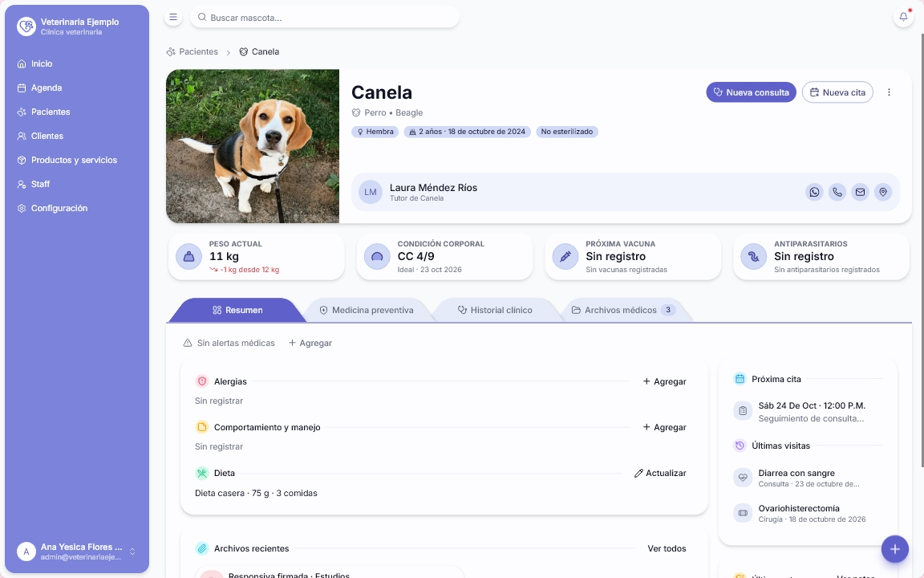This screenshot has height=578, width=924.
Task: Add an allergy with Agregar in Alergias
Action: click(664, 381)
